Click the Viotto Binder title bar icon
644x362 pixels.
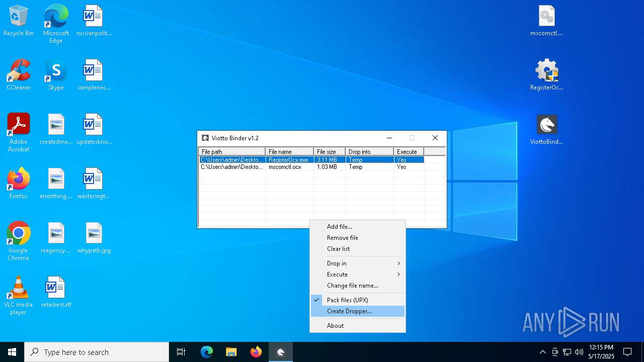point(205,138)
